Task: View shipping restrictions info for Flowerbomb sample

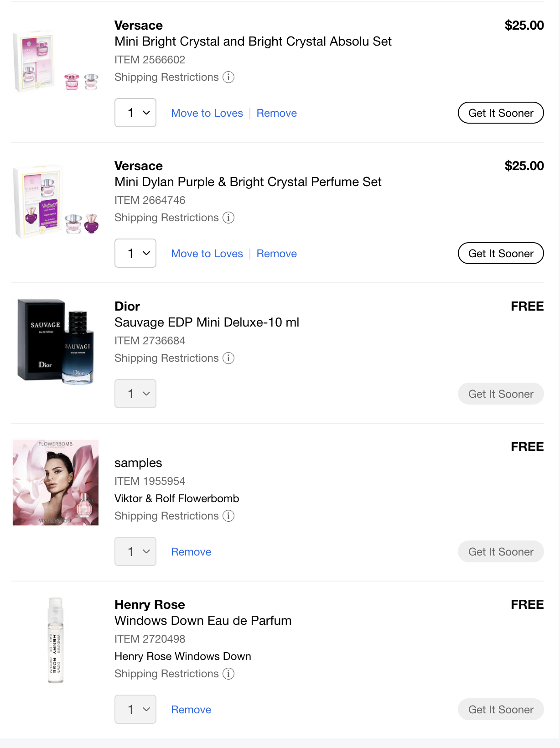Action: 228,516
